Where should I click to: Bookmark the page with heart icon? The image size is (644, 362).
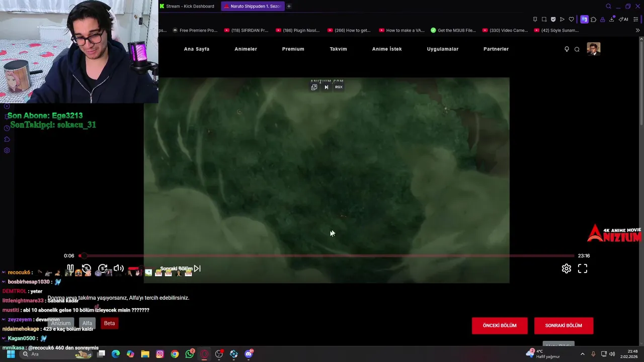[x=571, y=19]
